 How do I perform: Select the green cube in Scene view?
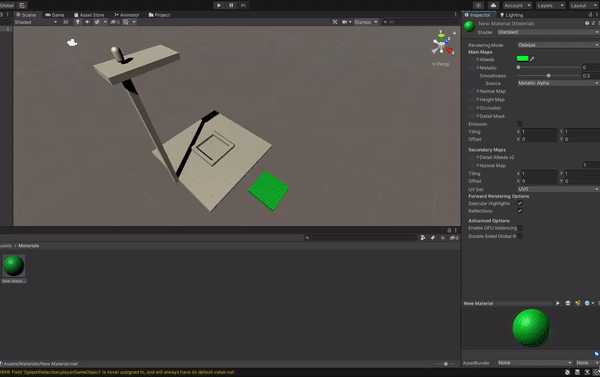(269, 191)
